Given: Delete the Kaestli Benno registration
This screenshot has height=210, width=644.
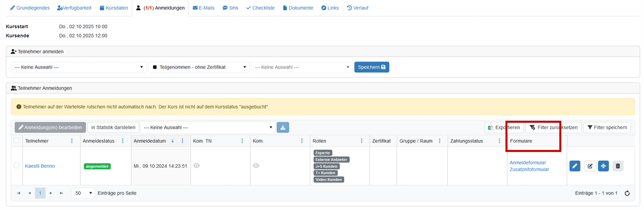Looking at the screenshot, I should click(x=618, y=166).
